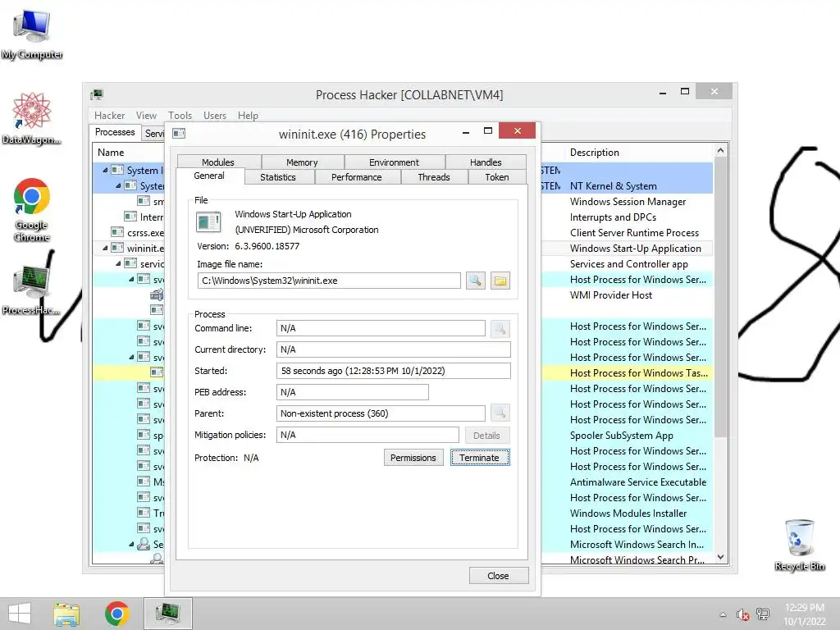840x630 pixels.
Task: Switch to the Statistics tab
Action: 278,177
